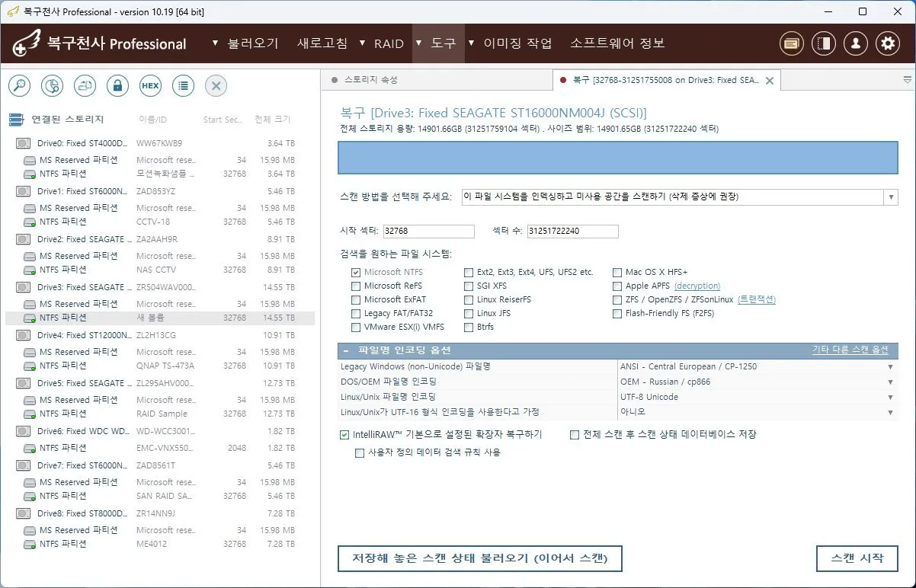916x588 pixels.
Task: Select Drive2 Fixed SEAGATE disk icon
Action: click(x=23, y=239)
